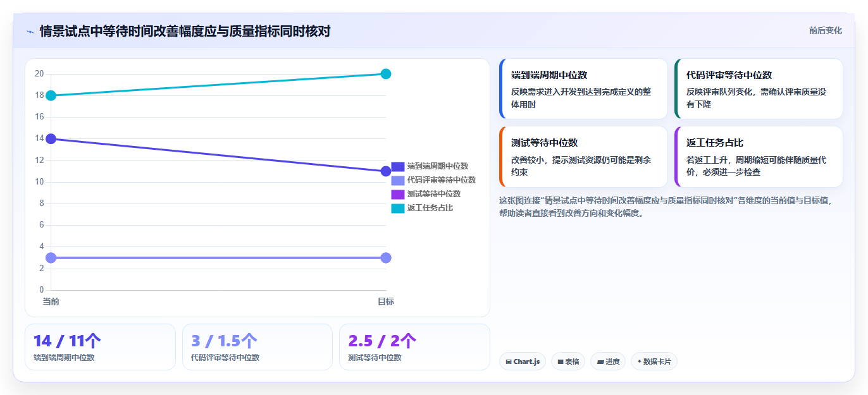Select the 端到端周期 point at 当前 (14)
Screen dimensions: 868x395
[x=51, y=138]
